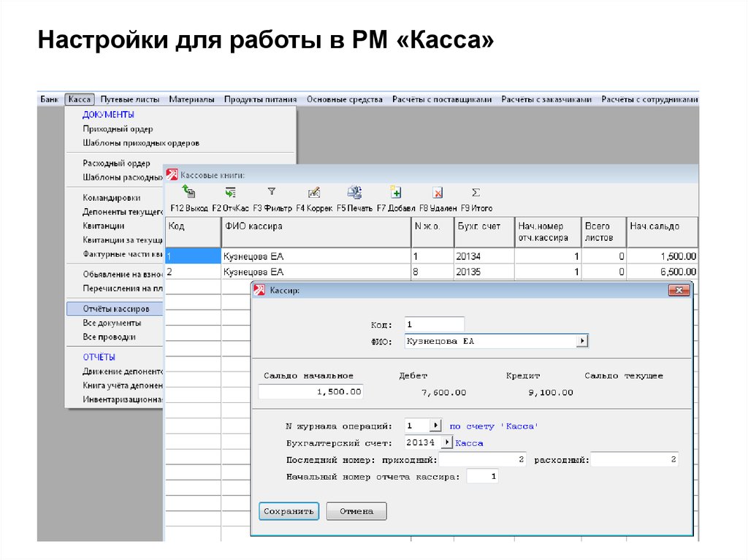Click the F9 Итого sigma icon
This screenshot has width=748, height=560.
pos(476,193)
